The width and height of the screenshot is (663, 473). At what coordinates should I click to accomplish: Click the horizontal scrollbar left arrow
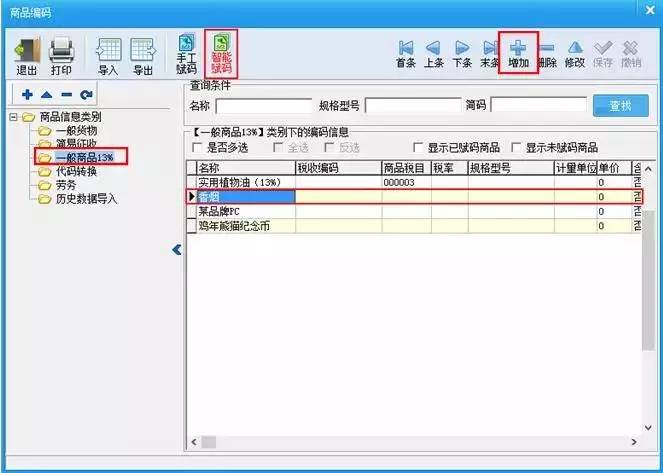tap(194, 442)
